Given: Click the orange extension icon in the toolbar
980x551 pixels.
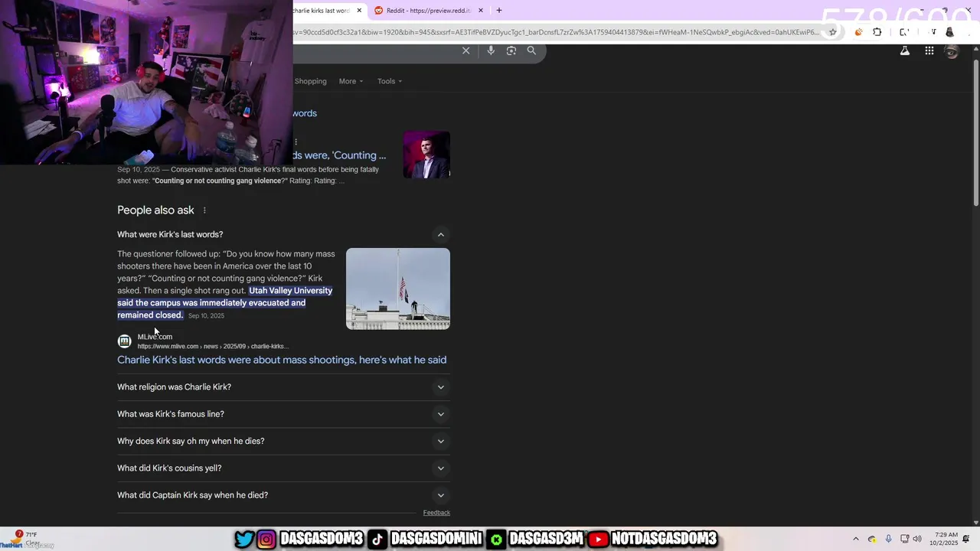Looking at the screenshot, I should (x=858, y=32).
